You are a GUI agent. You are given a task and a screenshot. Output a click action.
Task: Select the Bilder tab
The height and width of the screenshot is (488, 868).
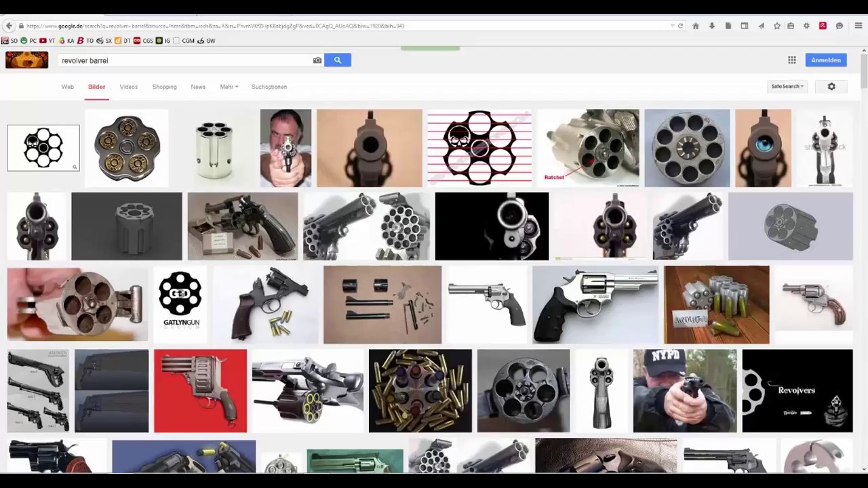(x=96, y=87)
